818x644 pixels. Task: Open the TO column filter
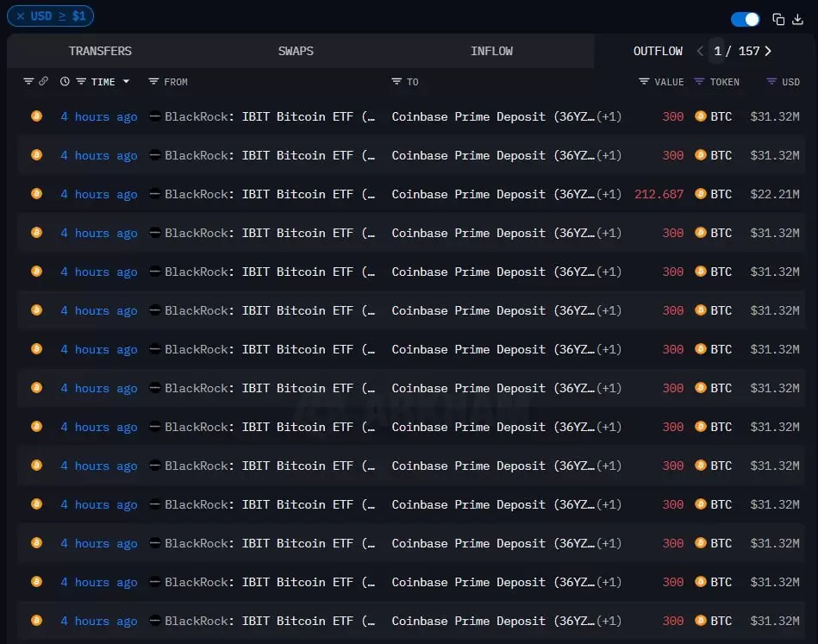[x=397, y=81]
